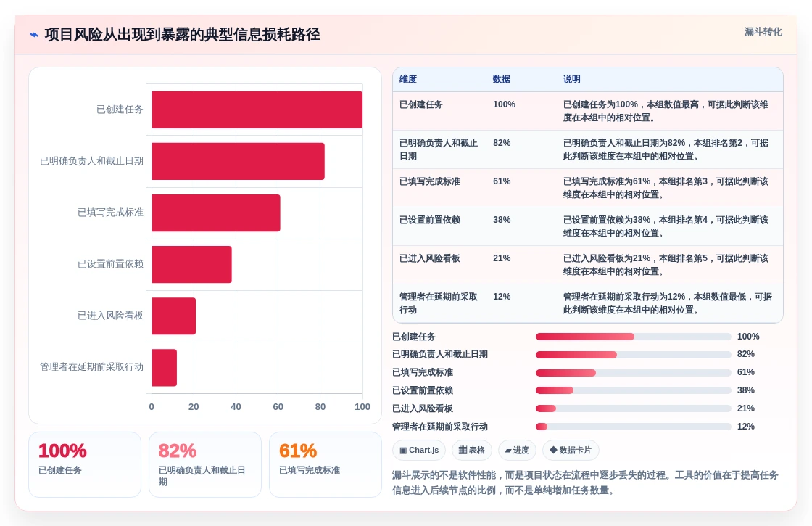This screenshot has height=526, width=812.
Task: Click the 21% value in table
Action: coord(502,258)
